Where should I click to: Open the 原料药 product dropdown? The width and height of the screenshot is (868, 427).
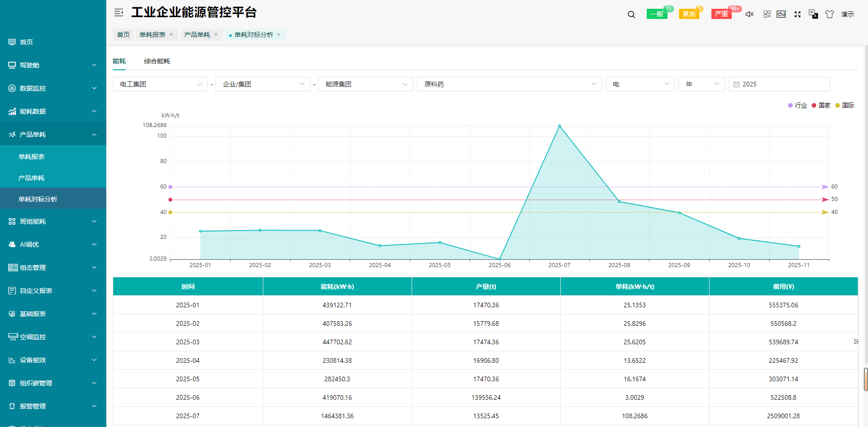point(509,84)
